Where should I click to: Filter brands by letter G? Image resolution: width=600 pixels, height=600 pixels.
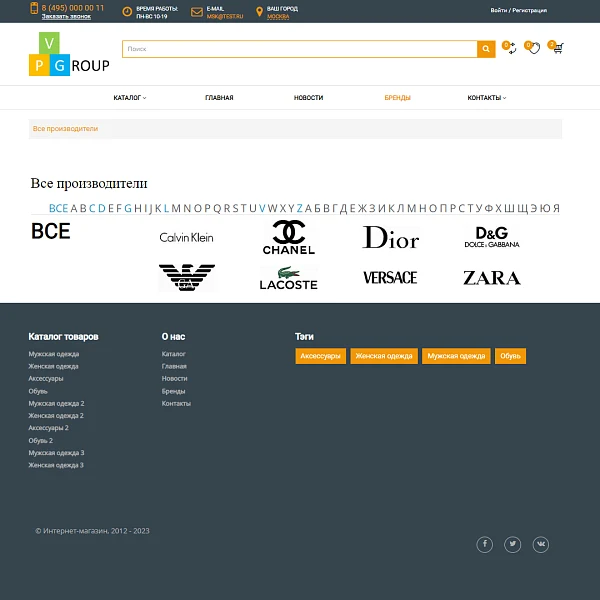tap(128, 209)
